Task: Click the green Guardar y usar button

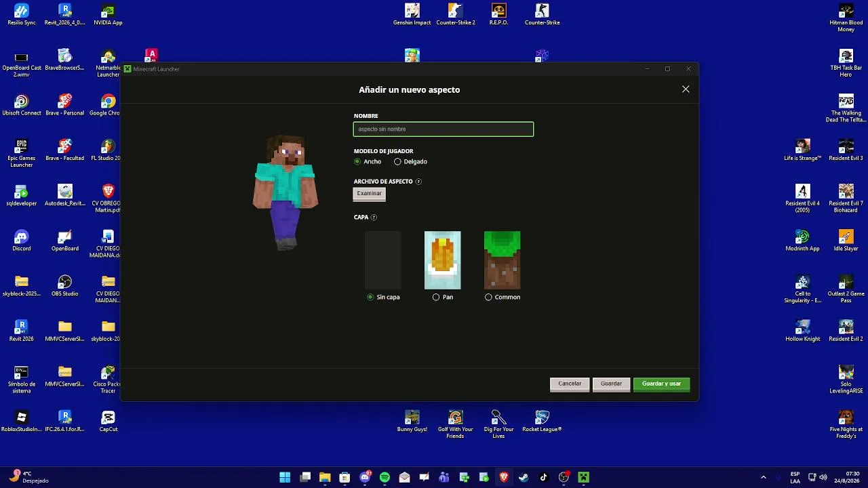Action: click(661, 384)
